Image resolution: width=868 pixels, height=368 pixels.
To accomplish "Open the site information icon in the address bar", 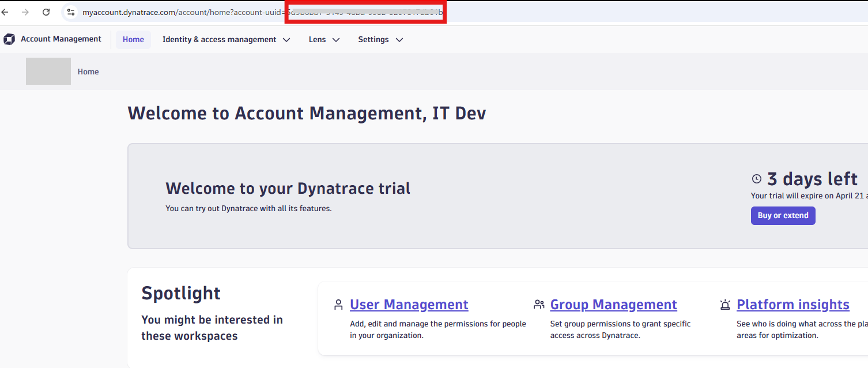I will (x=70, y=12).
